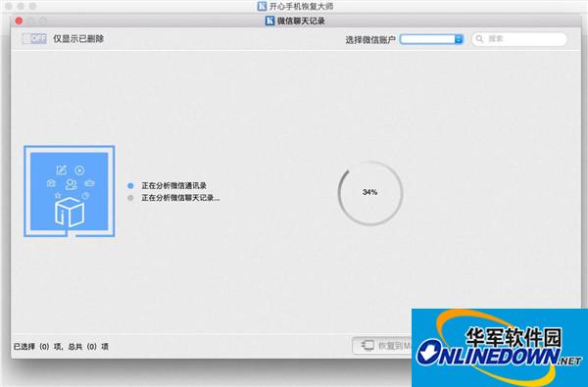Click the 恢复到 button at bottom
Screen dimensions: 588x387
pyautogui.click(x=382, y=346)
